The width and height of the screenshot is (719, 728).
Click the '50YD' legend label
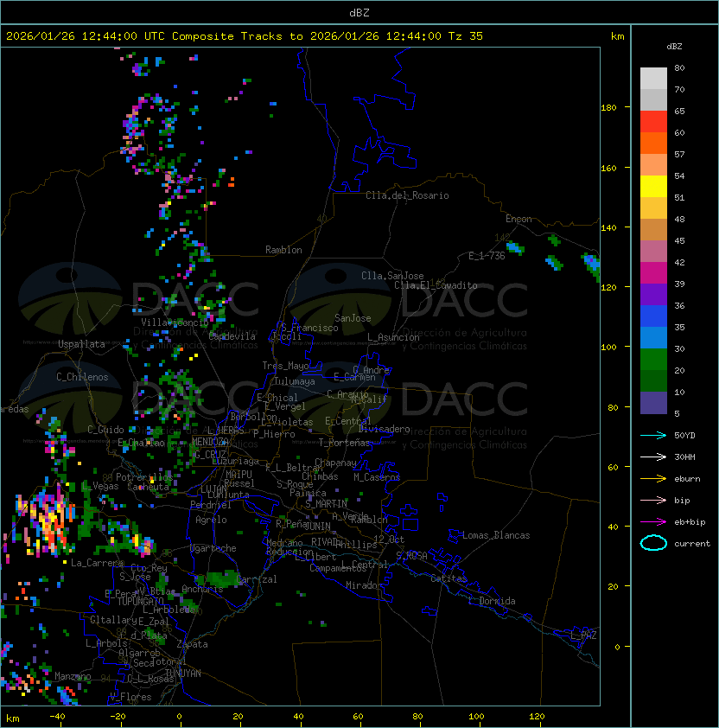[684, 436]
